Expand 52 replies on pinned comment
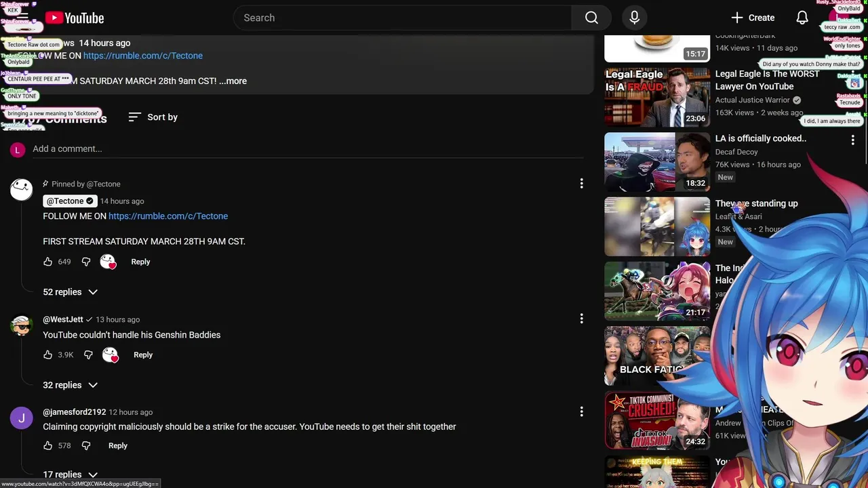This screenshot has width=868, height=488. (71, 292)
